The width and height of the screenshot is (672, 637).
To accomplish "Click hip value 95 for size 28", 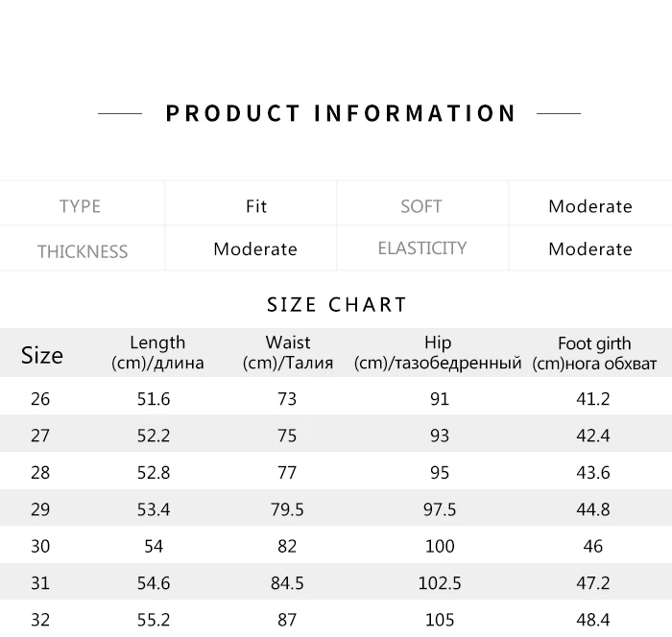I will click(x=440, y=473).
